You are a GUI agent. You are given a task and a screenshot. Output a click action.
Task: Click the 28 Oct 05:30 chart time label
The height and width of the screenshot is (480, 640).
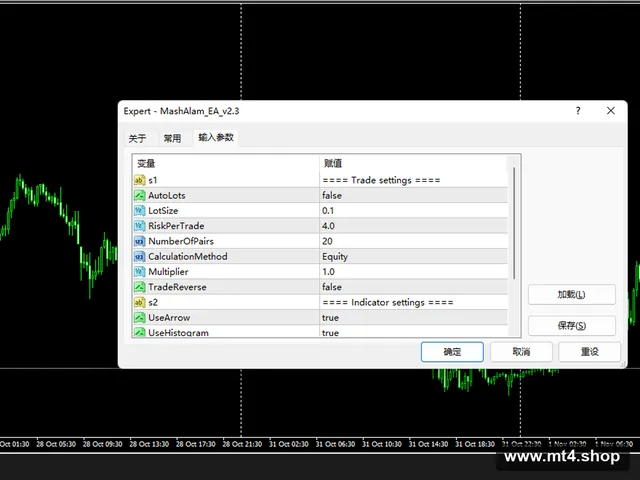coord(56,444)
